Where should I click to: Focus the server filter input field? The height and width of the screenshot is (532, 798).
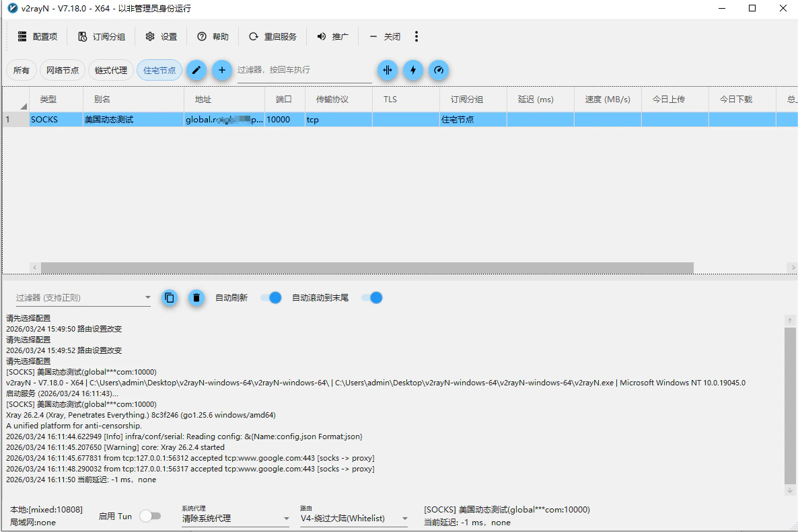[304, 70]
